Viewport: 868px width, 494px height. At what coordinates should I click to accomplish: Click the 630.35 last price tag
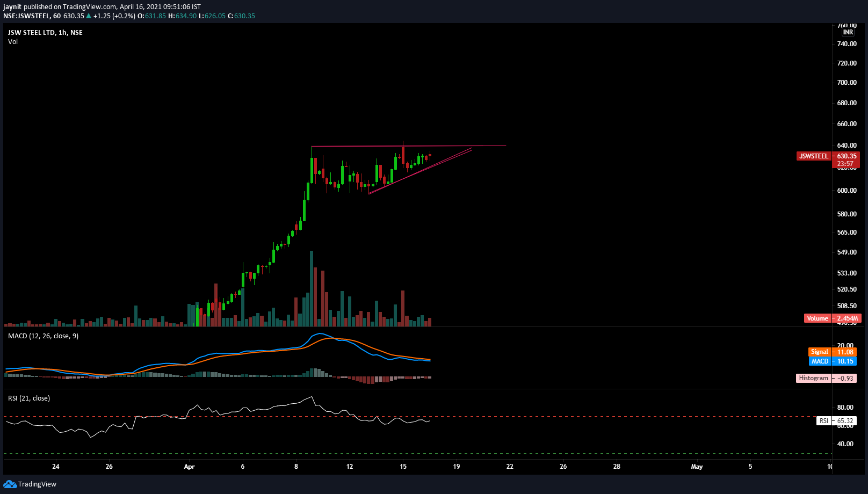pyautogui.click(x=847, y=156)
